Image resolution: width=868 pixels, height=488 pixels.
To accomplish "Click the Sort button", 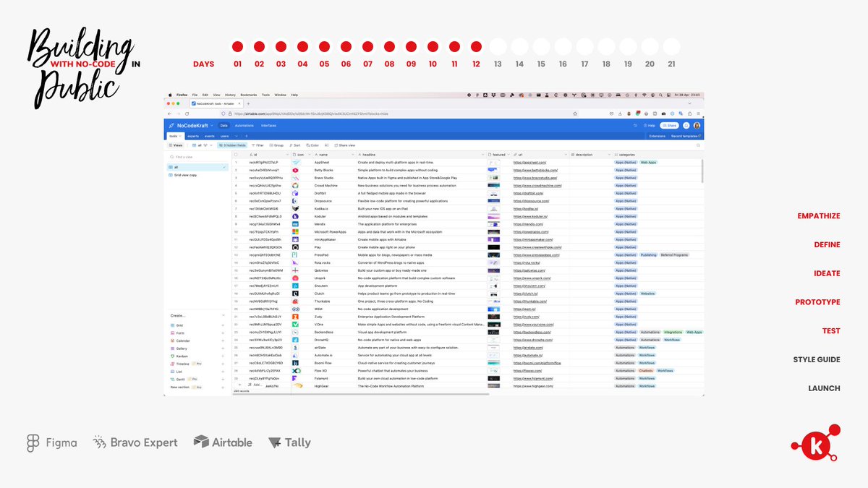I will pyautogui.click(x=294, y=145).
